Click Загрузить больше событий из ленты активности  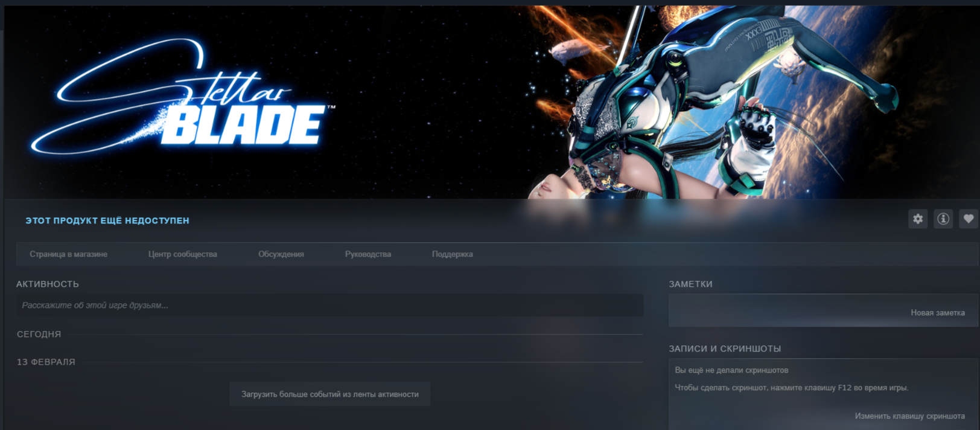(x=330, y=394)
